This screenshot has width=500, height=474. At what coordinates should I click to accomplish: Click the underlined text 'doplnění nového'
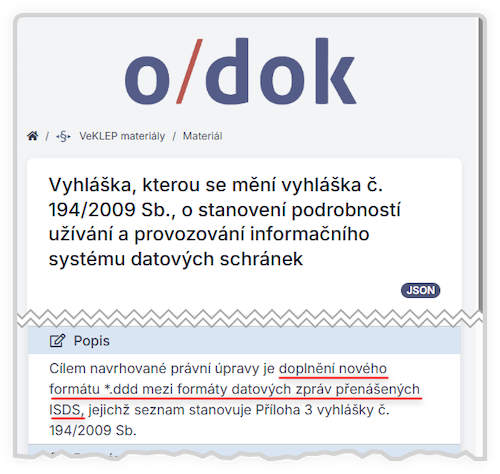(x=333, y=369)
